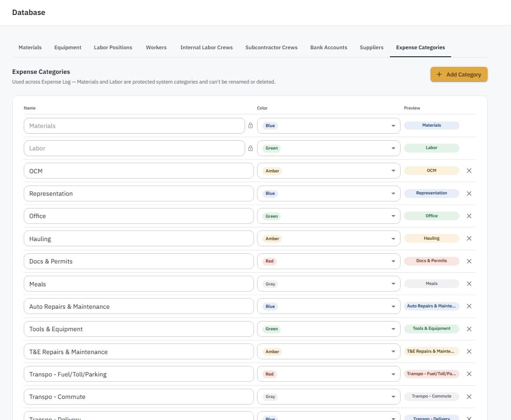
Task: Click the Database page title
Action: (x=29, y=12)
